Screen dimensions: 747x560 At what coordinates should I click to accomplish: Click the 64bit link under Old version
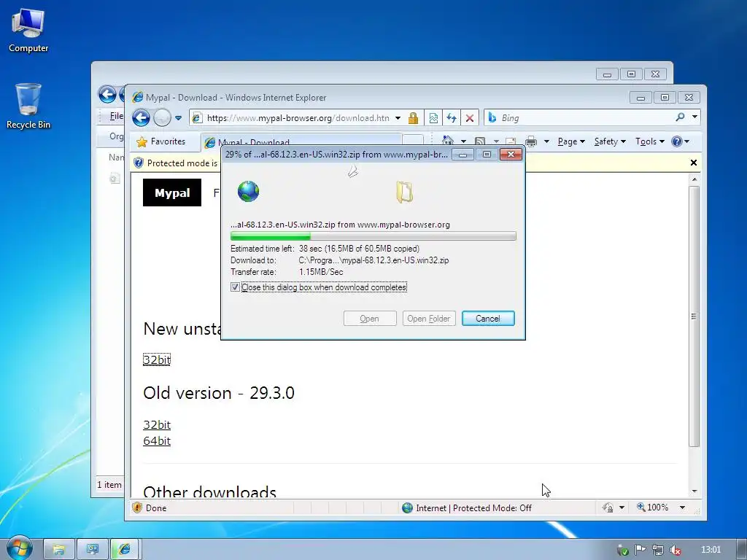click(157, 441)
